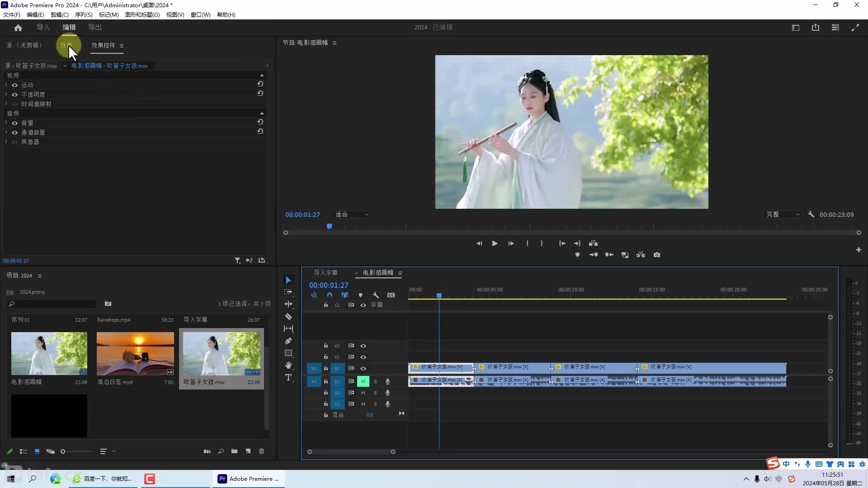Click 导出 workspace button

coord(95,28)
